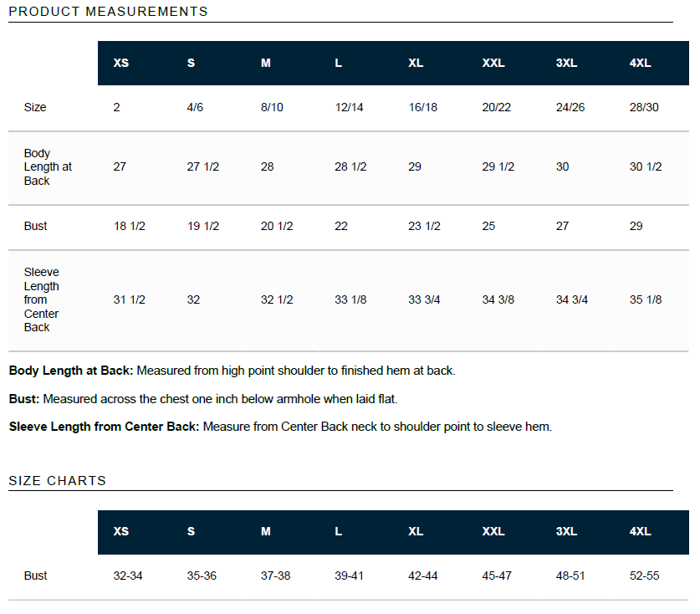
Task: Click Sleeve Length from Center Back row label
Action: (x=42, y=299)
